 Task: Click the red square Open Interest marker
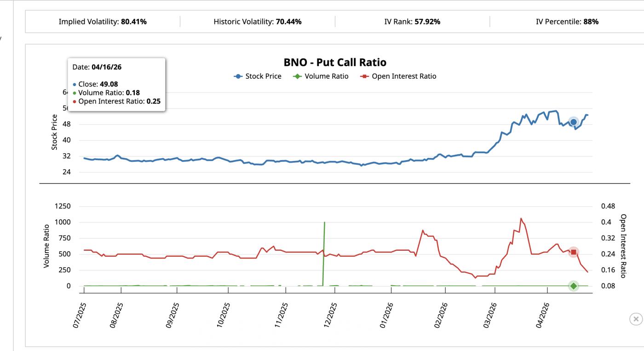coord(573,252)
